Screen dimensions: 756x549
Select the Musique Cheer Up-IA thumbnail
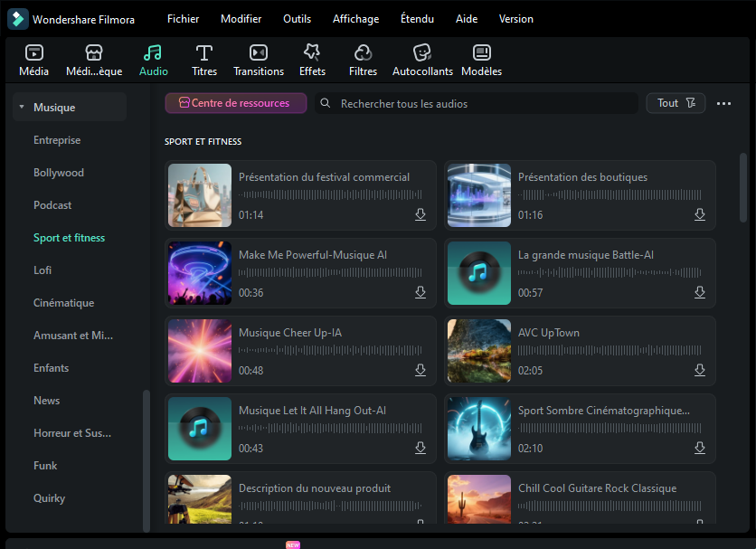(200, 351)
